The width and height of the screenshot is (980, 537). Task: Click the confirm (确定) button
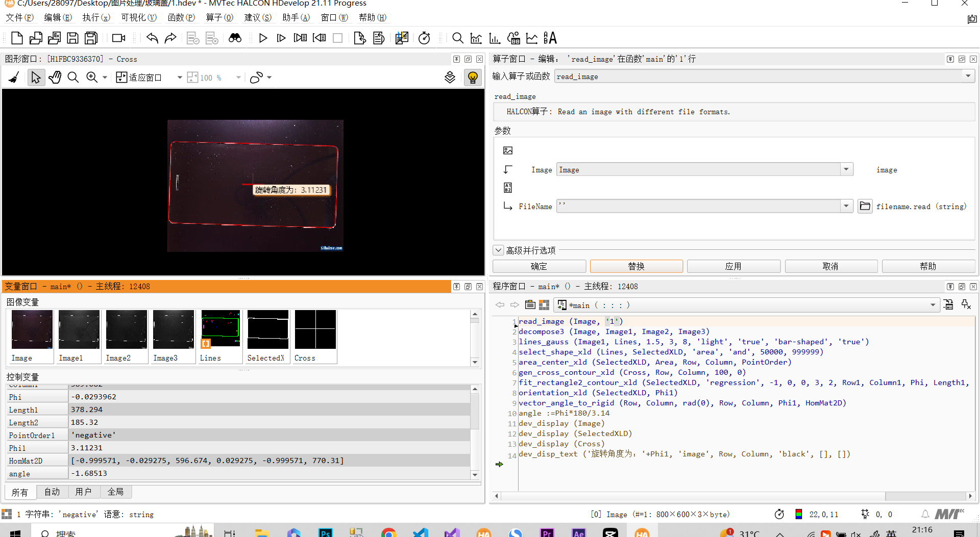point(539,266)
